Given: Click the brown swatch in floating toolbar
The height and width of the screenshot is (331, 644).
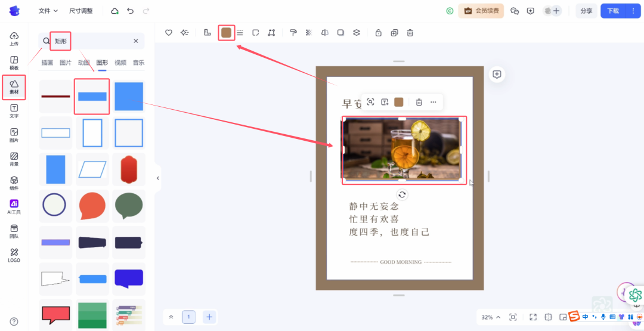Looking at the screenshot, I should [x=399, y=102].
